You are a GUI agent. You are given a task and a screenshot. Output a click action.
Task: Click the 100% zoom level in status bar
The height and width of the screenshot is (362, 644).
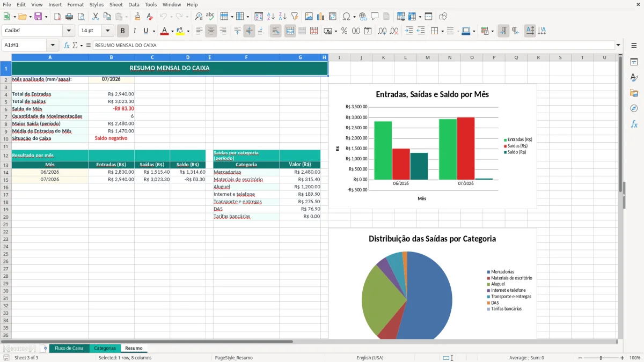click(635, 358)
